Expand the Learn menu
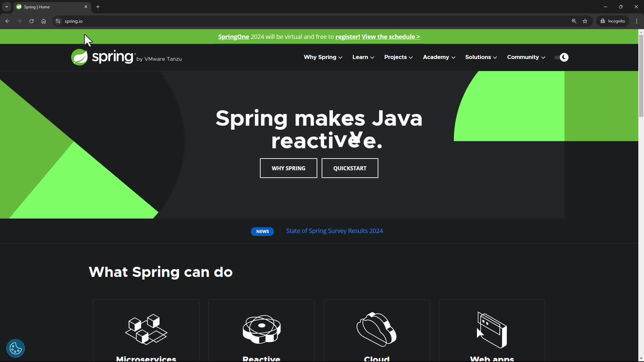The image size is (644, 362). pos(363,57)
